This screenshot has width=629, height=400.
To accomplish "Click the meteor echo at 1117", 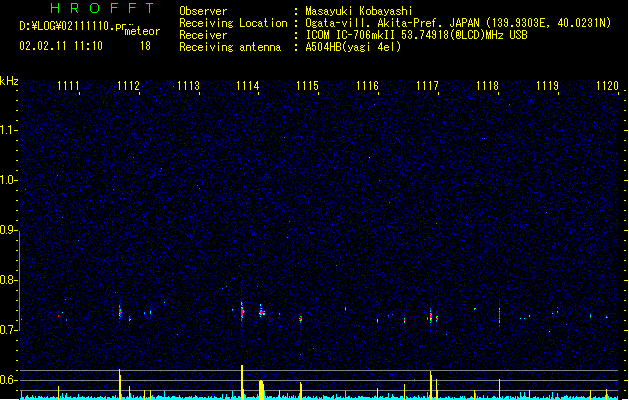I will [431, 317].
